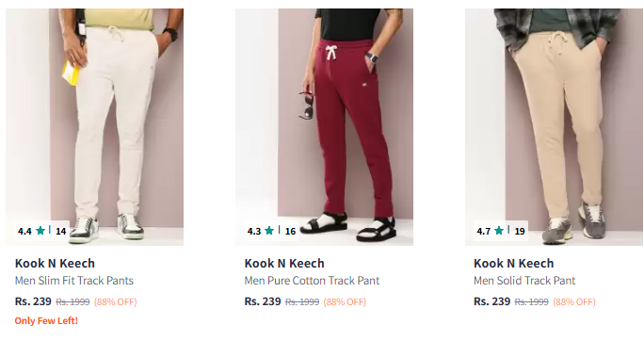Click Kook N Keech brand above Slim Fit

(x=55, y=263)
